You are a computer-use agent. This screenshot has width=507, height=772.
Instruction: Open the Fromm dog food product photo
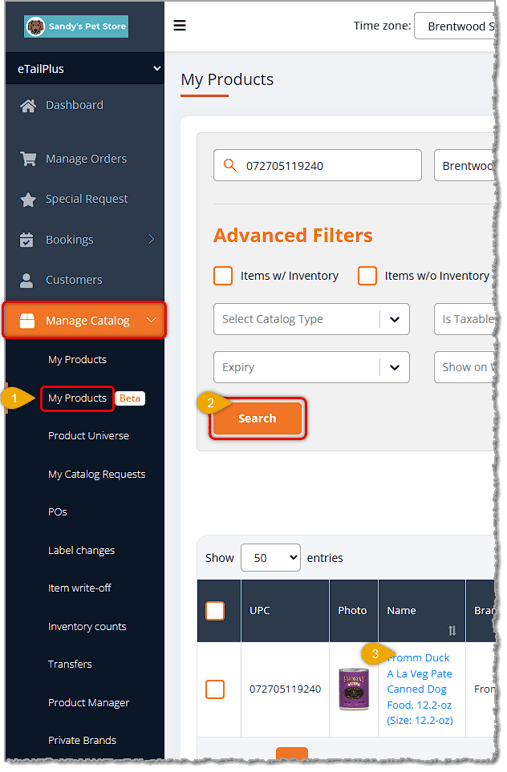[x=353, y=689]
